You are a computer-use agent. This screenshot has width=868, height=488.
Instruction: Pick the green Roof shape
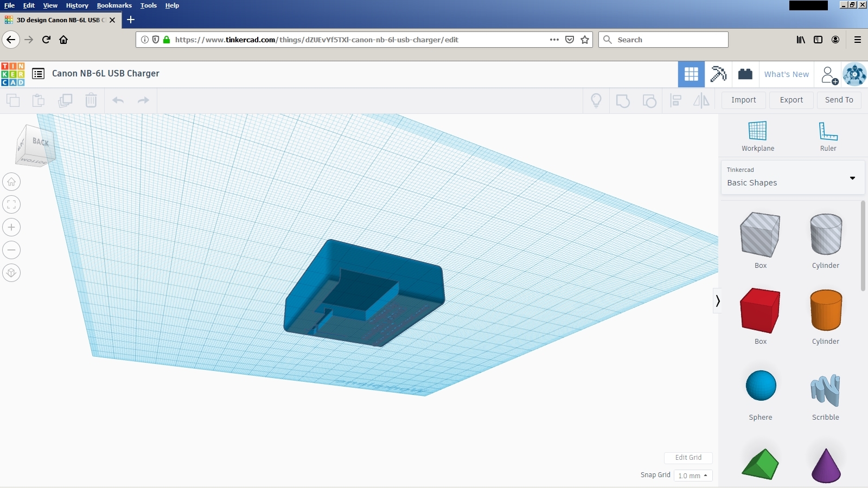[760, 464]
